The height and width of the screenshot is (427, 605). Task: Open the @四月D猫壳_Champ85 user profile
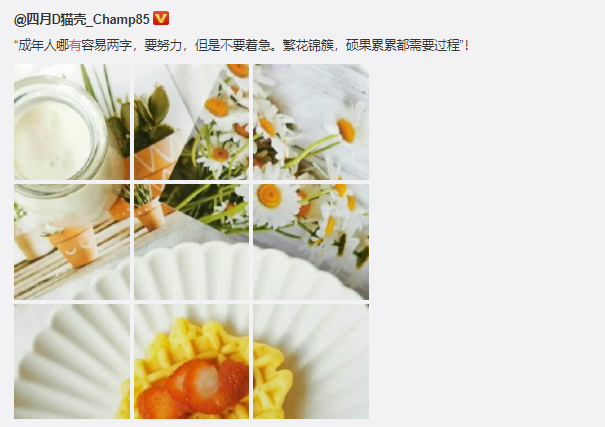[x=81, y=19]
